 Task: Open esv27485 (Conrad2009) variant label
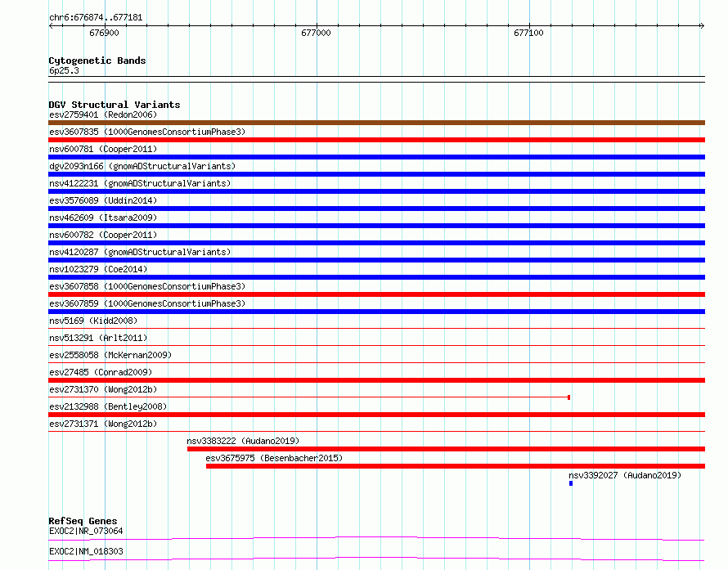[x=101, y=372]
